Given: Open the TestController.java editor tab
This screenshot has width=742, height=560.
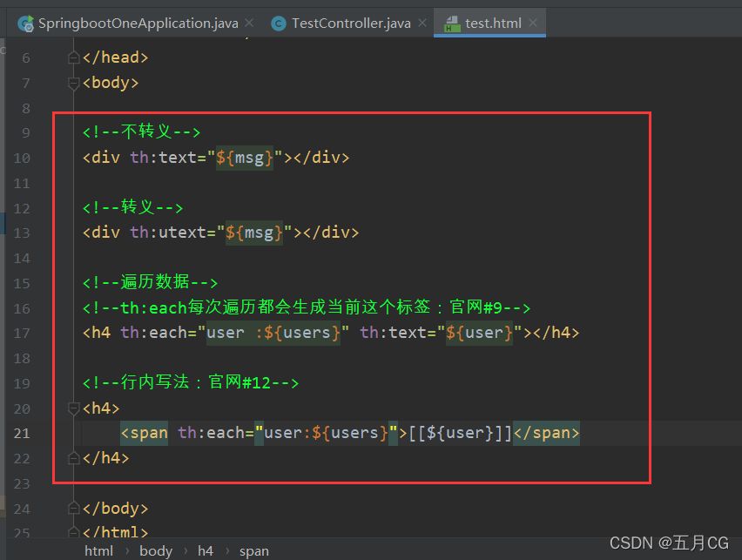Looking at the screenshot, I should [x=351, y=24].
